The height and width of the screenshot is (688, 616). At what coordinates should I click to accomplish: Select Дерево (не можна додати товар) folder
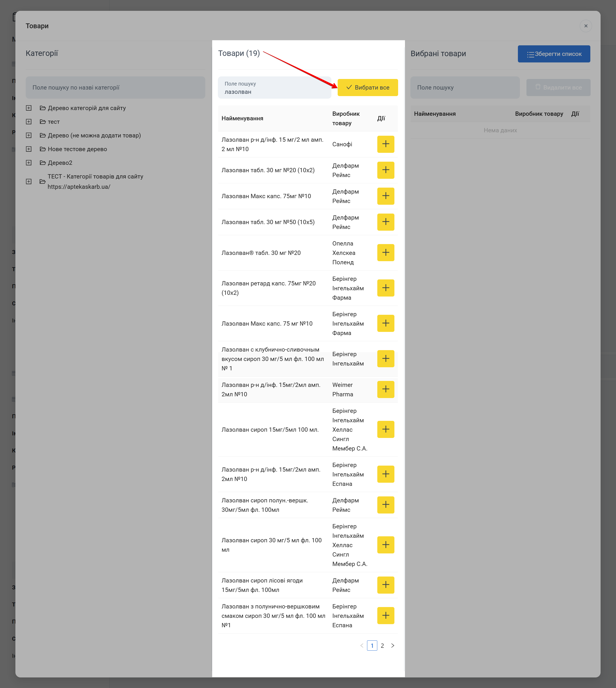(x=94, y=135)
